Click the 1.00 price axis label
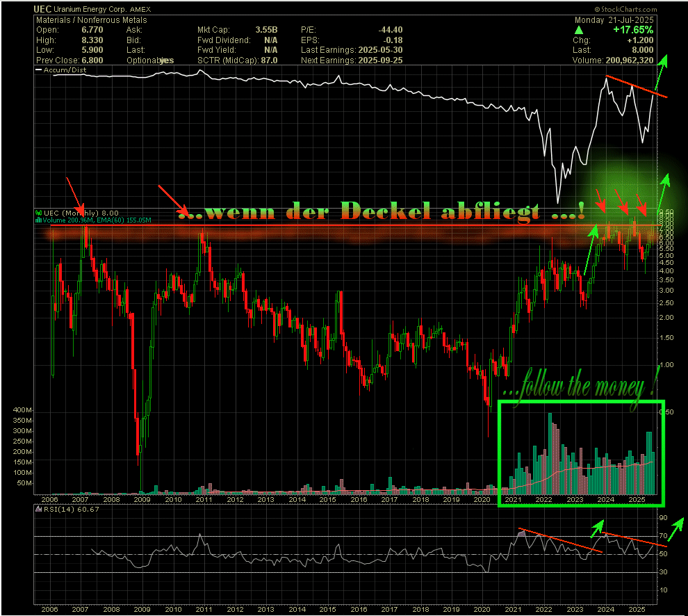 pos(667,365)
